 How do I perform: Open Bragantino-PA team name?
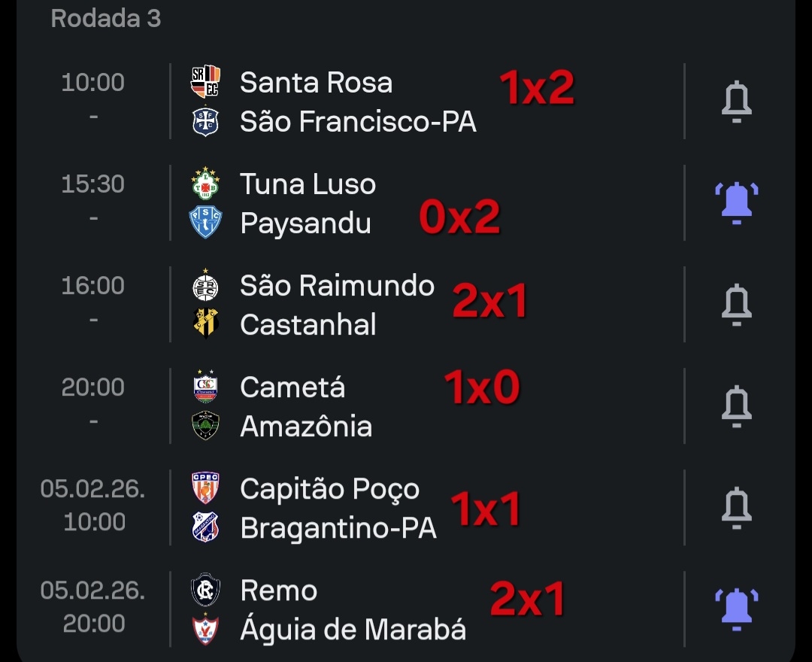(338, 528)
